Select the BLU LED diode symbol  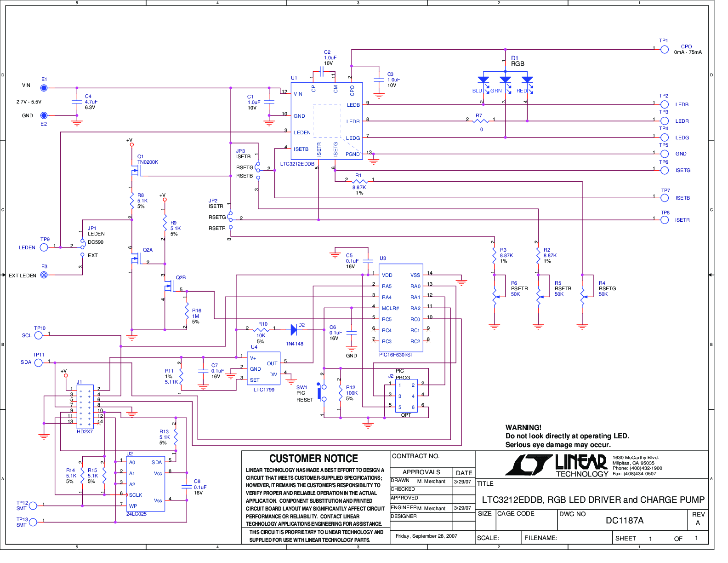pyautogui.click(x=483, y=80)
